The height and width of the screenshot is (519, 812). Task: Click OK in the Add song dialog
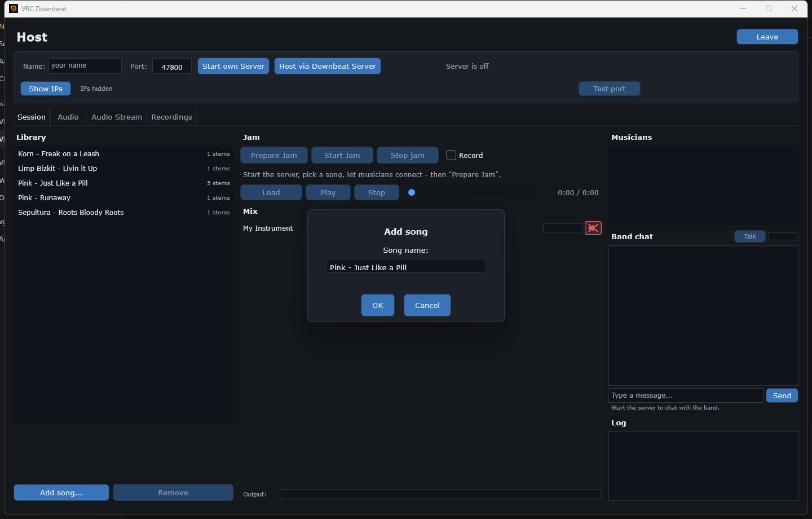(x=378, y=305)
